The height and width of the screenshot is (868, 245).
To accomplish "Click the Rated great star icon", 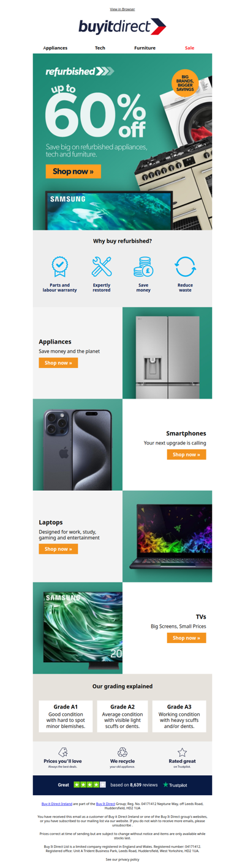I will pyautogui.click(x=182, y=752).
